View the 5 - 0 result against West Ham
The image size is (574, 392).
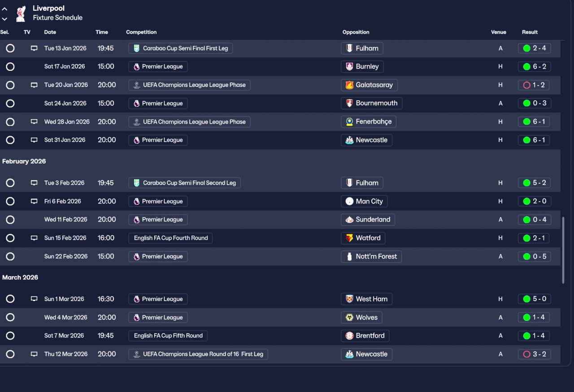[x=535, y=299]
